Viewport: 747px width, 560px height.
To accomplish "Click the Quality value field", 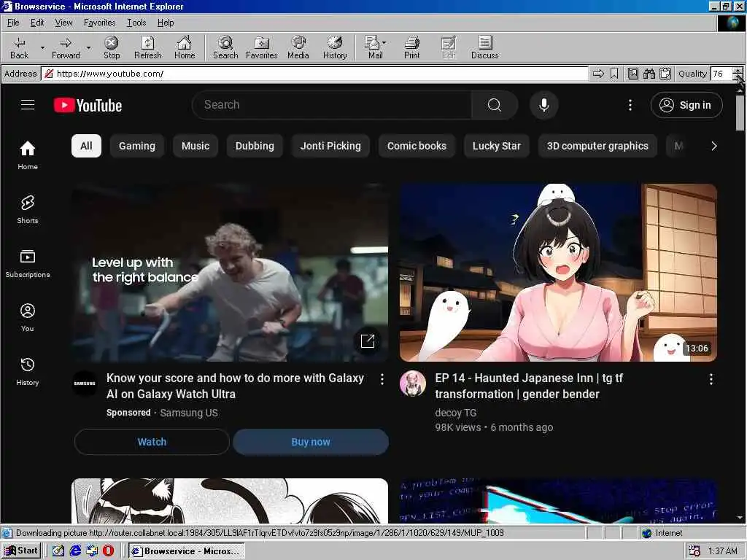I will 720,74.
